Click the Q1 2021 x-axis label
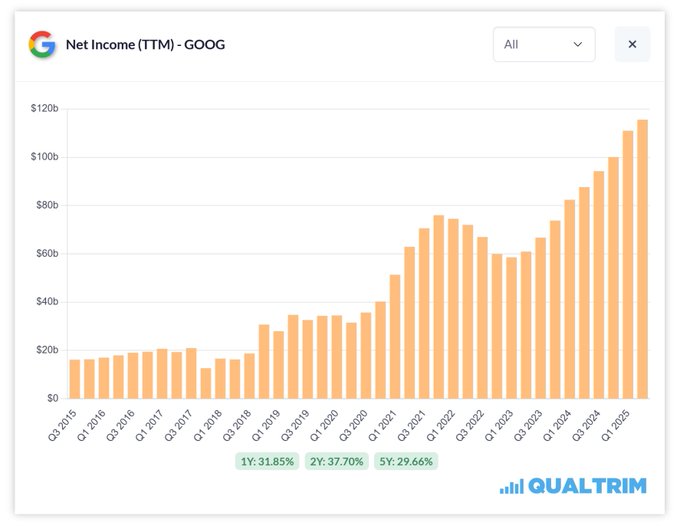Screen dimensions: 680x526 (x=382, y=425)
